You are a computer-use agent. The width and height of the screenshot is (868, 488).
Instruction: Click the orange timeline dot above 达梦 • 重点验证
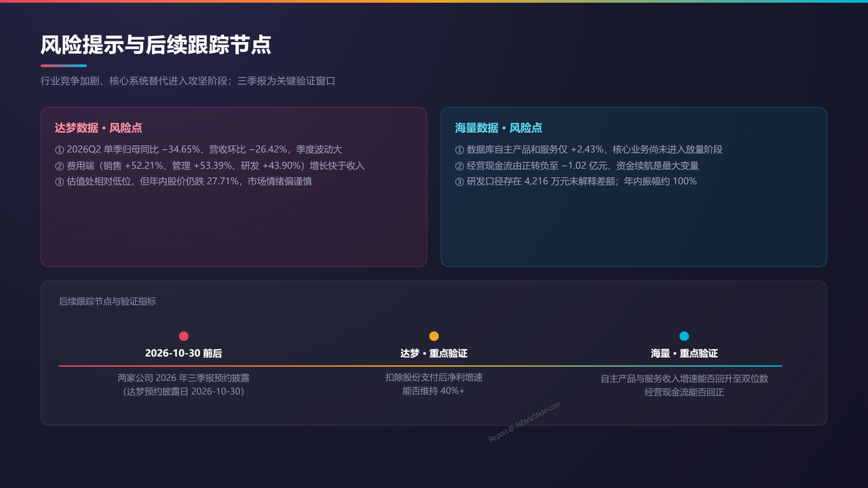click(x=434, y=336)
